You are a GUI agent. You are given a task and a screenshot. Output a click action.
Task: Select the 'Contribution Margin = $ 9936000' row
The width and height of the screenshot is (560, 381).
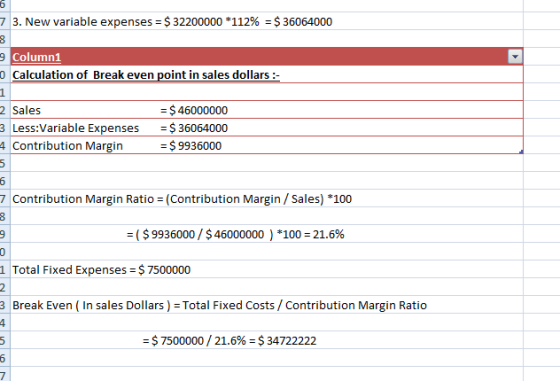pyautogui.click(x=267, y=145)
